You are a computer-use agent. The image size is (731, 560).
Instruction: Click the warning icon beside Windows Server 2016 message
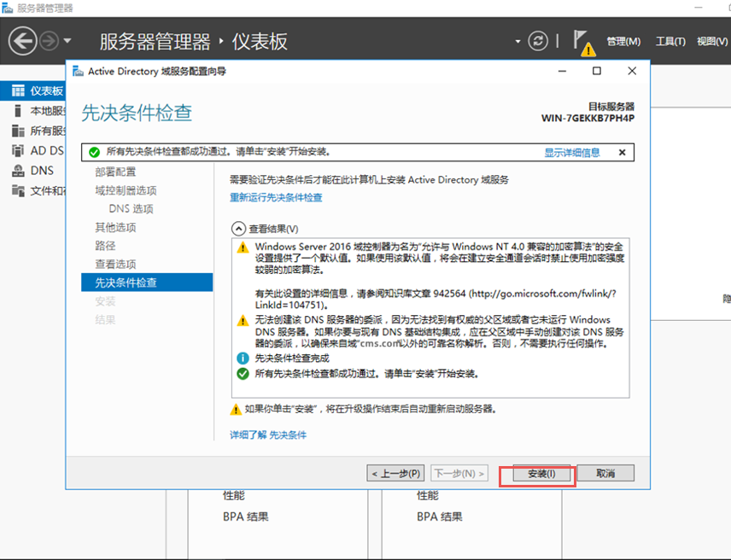pos(243,248)
